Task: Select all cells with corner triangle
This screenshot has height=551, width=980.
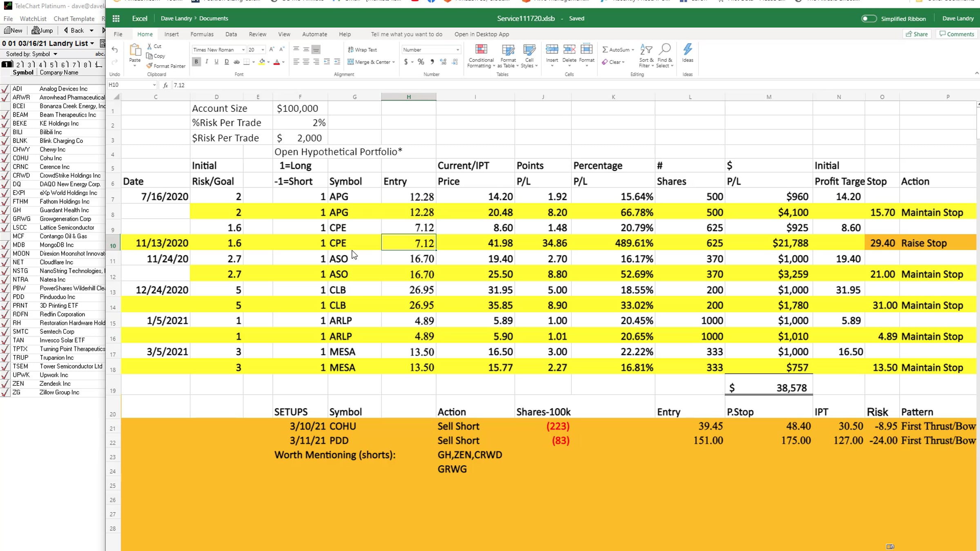Action: (116, 97)
